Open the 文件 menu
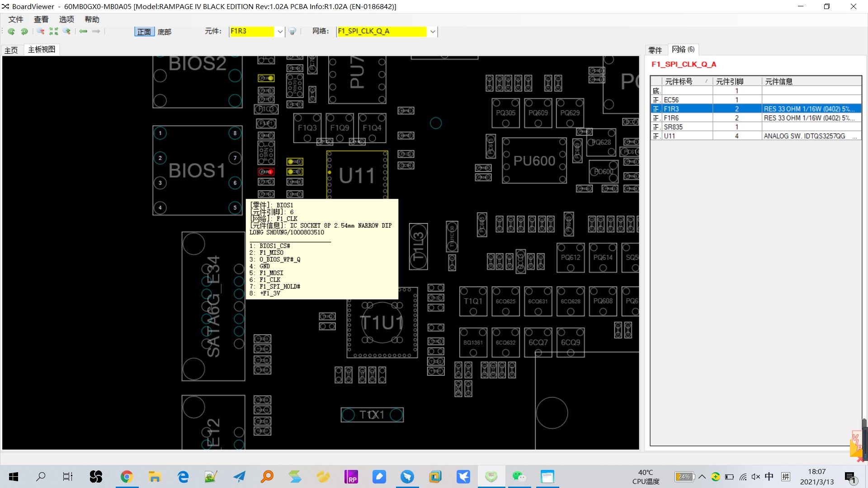 coord(16,19)
